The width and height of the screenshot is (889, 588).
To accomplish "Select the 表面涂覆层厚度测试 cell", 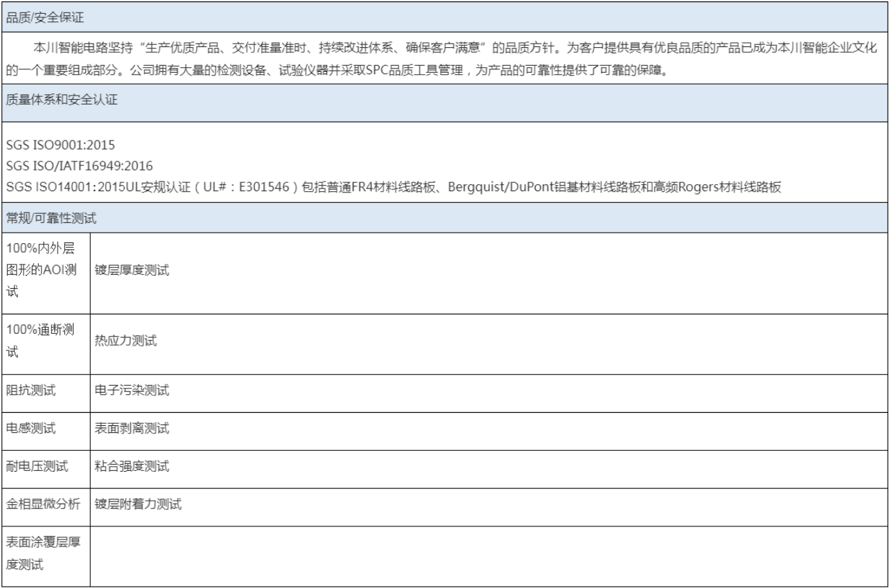I will (x=45, y=555).
